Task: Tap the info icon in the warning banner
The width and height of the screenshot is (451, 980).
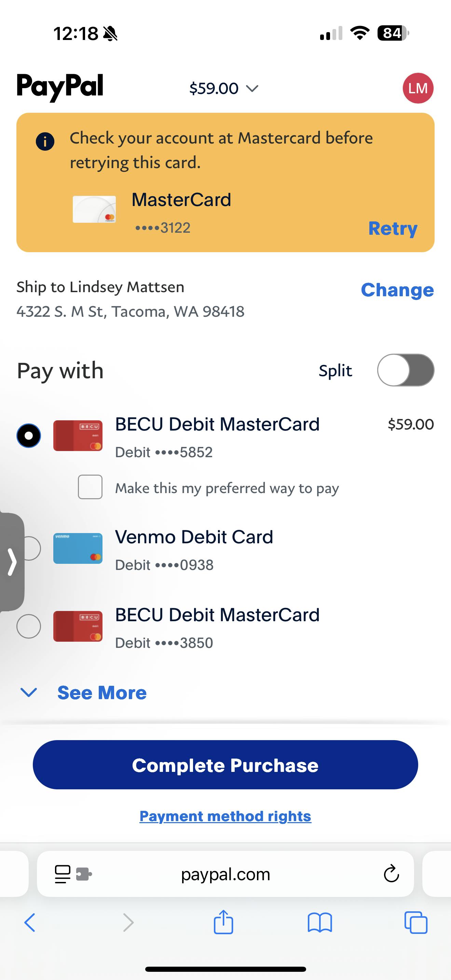Action: coord(45,141)
